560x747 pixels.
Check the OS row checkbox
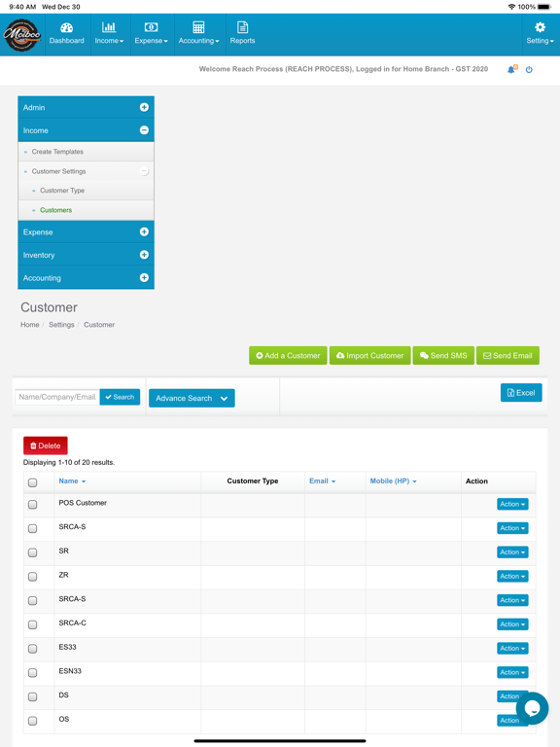click(32, 721)
